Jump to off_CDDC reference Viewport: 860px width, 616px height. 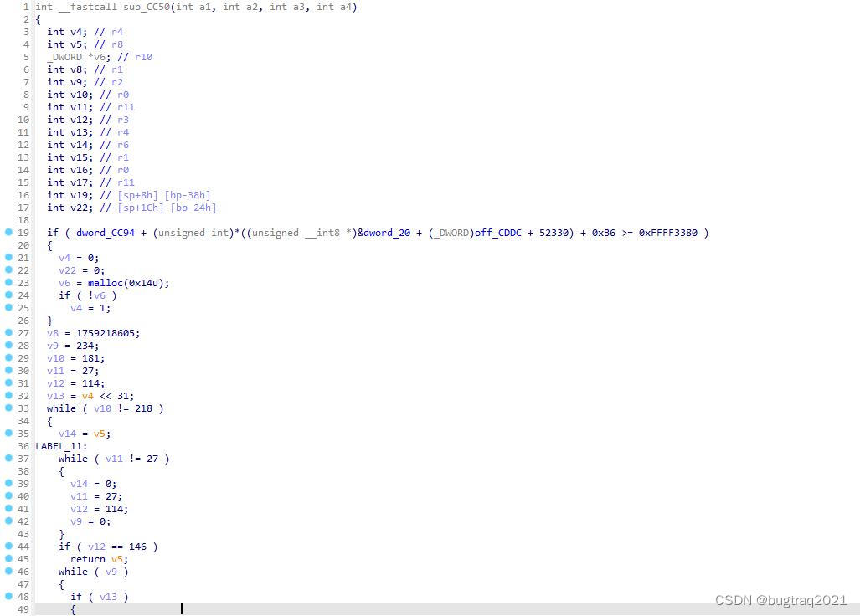coord(497,233)
